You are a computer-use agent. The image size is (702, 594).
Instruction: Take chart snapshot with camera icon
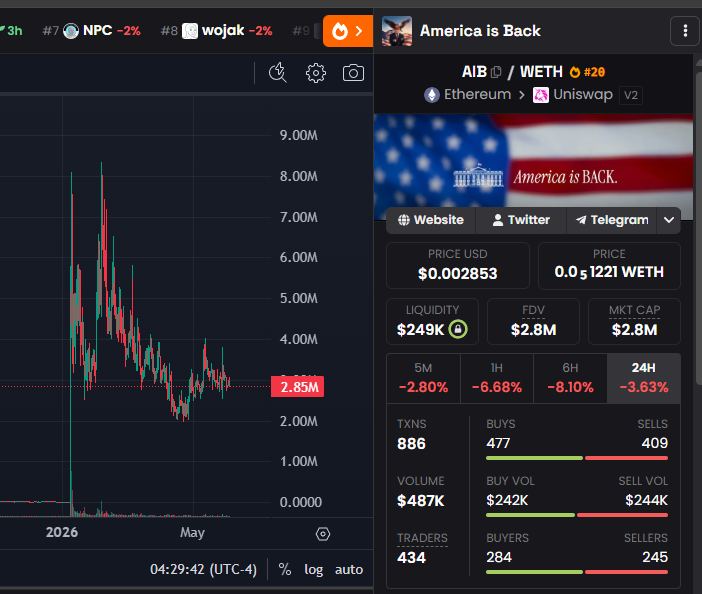(x=353, y=73)
